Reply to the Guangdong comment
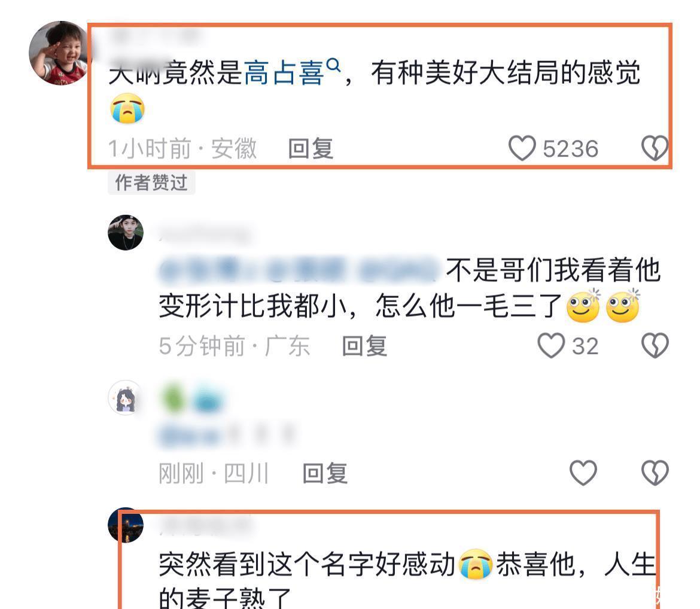 click(x=364, y=346)
